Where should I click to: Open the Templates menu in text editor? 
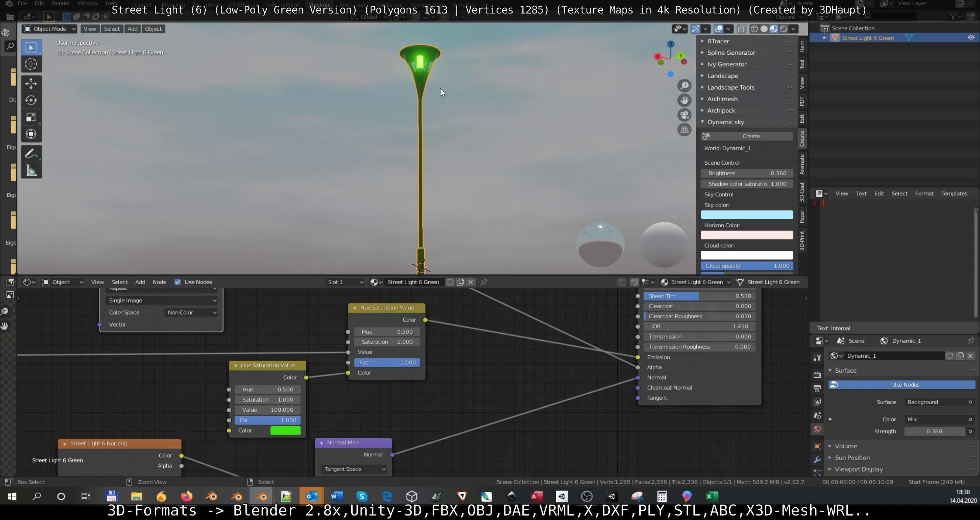click(954, 193)
